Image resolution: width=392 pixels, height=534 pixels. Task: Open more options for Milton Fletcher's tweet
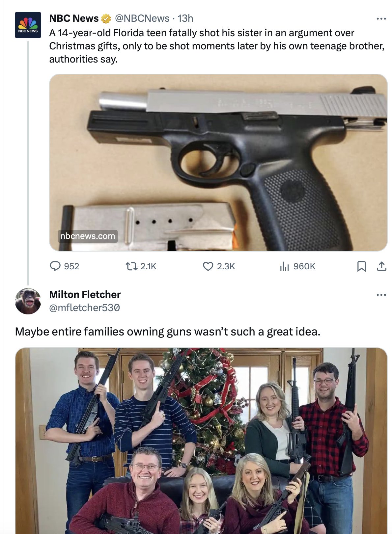381,295
